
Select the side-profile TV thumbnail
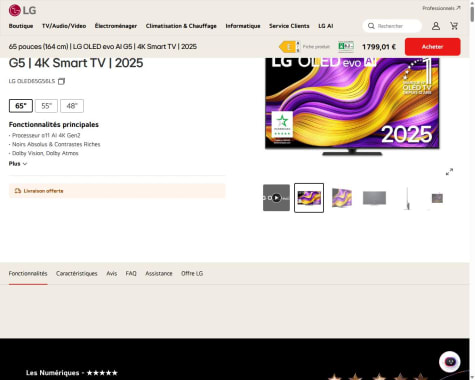click(x=407, y=198)
